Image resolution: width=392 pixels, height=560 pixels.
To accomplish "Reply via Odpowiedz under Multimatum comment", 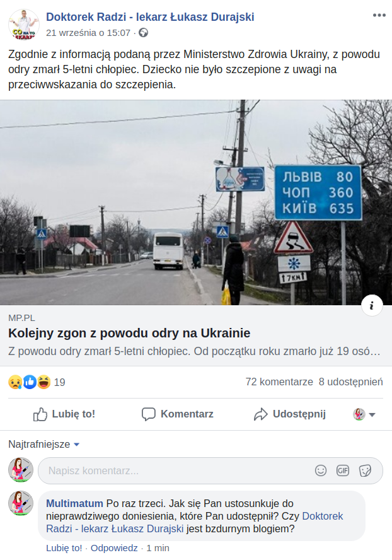I will [x=114, y=548].
